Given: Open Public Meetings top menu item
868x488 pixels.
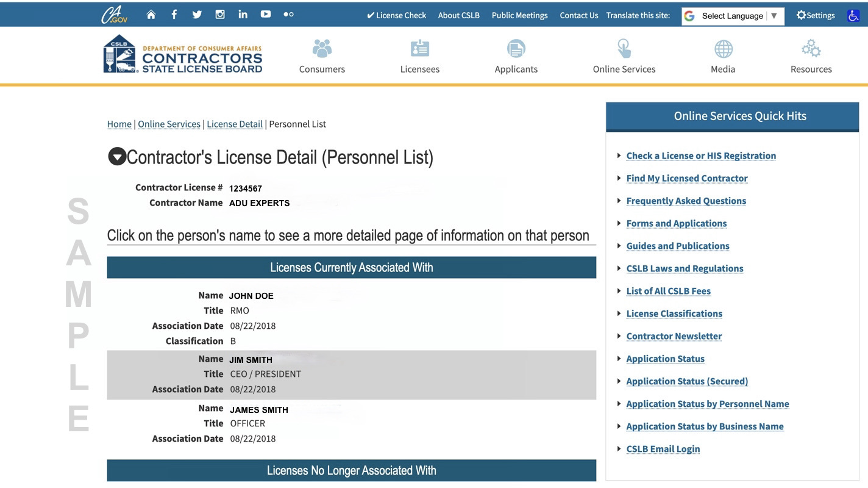Looking at the screenshot, I should [x=519, y=15].
